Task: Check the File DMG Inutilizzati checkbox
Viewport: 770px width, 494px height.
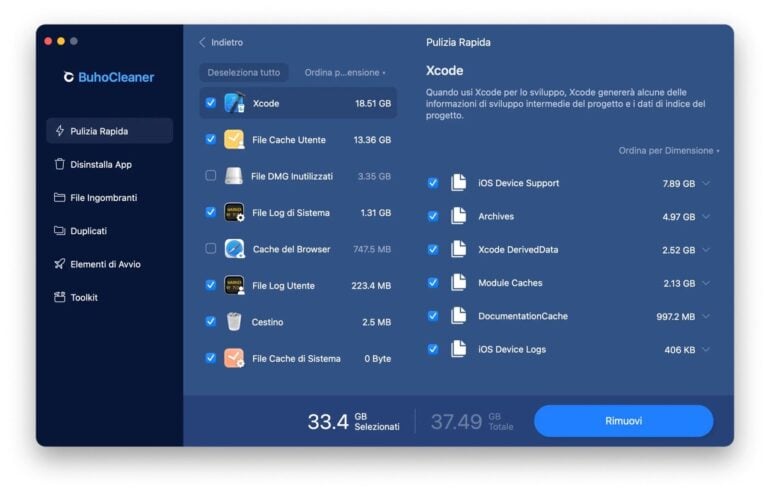Action: pyautogui.click(x=211, y=175)
